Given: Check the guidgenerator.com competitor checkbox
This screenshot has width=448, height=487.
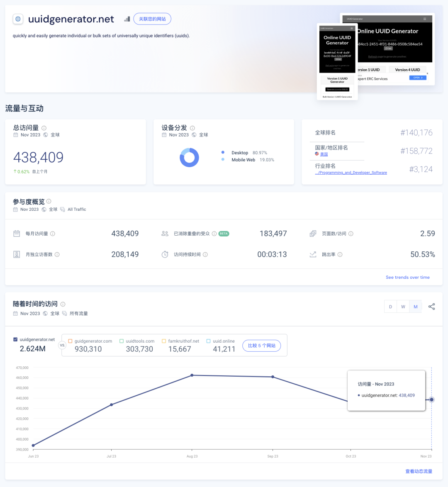Looking at the screenshot, I should [71, 341].
